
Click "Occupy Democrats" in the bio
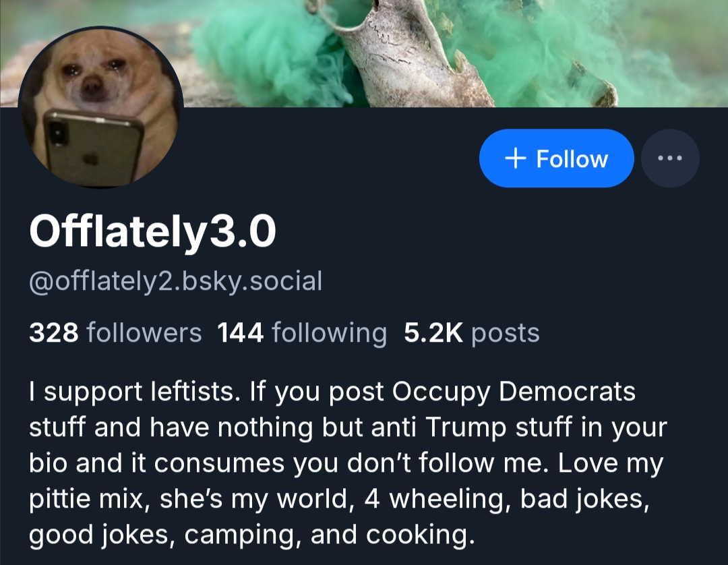[514, 392]
